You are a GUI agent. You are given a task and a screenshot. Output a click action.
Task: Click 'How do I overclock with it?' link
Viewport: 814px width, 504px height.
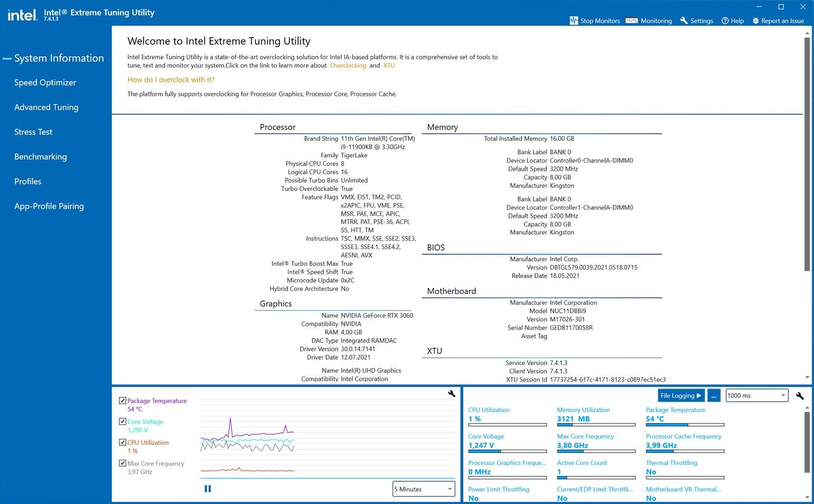coord(171,80)
